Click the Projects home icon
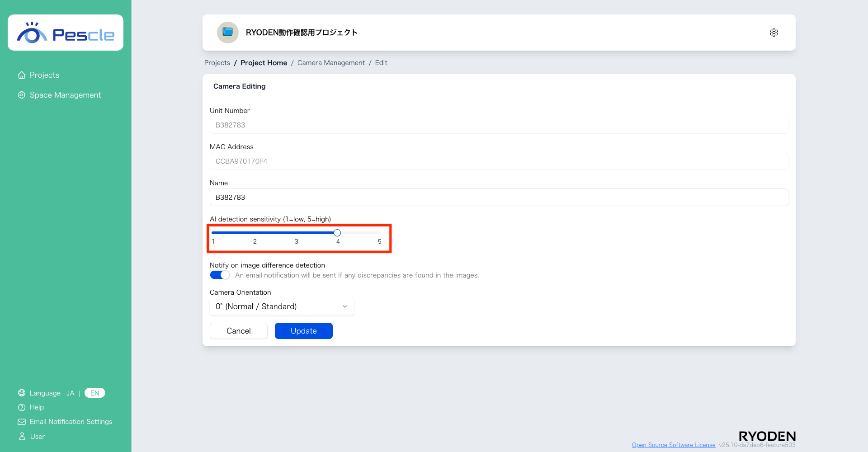The width and height of the screenshot is (868, 452). point(22,75)
